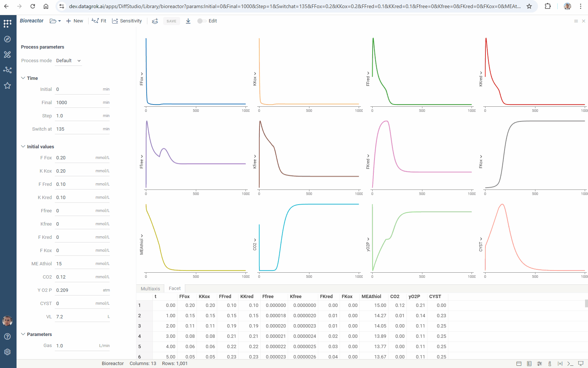Collapse the Time section
Viewport: 588px width, 368px height.
click(x=23, y=78)
